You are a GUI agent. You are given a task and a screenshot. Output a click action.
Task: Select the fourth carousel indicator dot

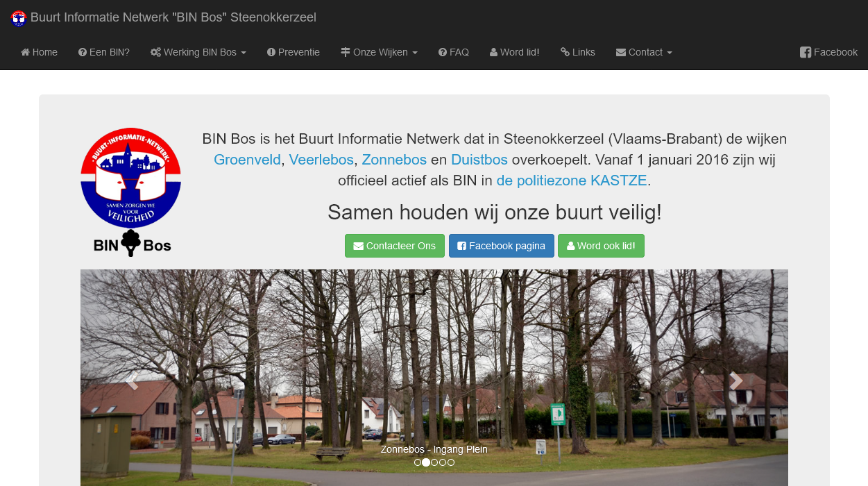[x=443, y=462]
